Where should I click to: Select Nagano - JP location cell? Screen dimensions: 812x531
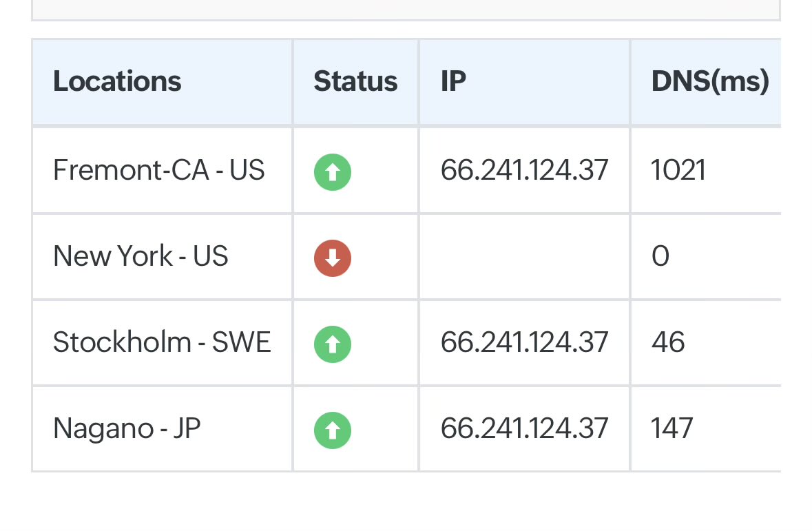(x=127, y=428)
